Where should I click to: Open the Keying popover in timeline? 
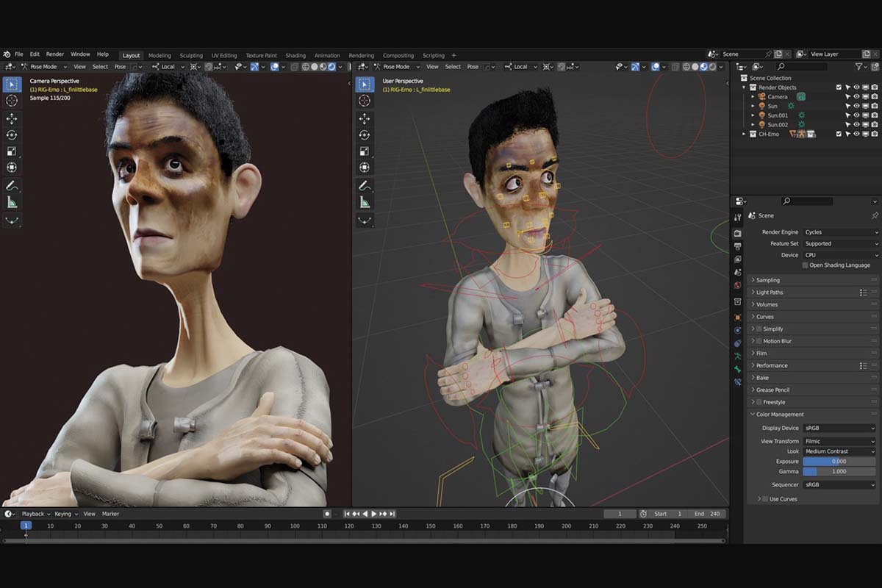(x=65, y=514)
